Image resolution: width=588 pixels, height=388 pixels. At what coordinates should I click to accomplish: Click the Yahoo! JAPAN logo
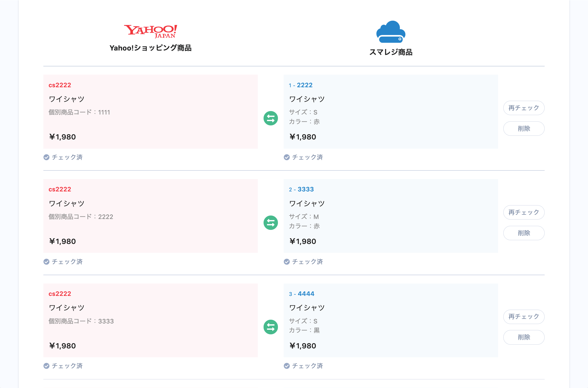pyautogui.click(x=150, y=31)
